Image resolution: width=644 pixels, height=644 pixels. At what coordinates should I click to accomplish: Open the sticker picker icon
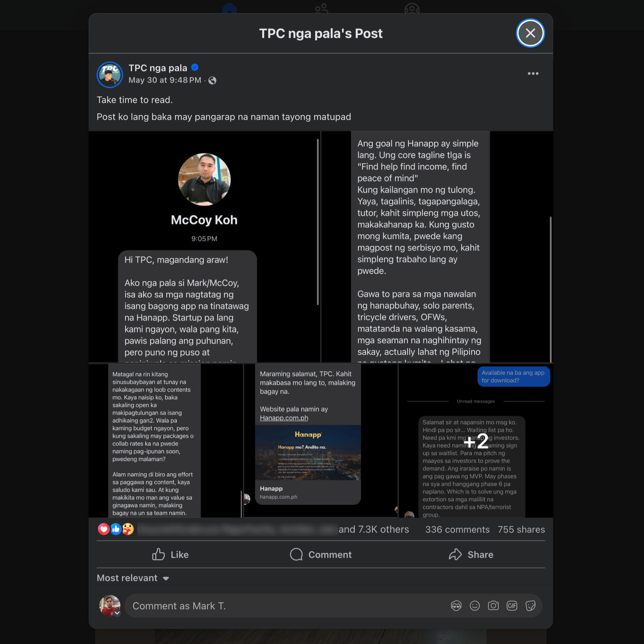click(531, 606)
